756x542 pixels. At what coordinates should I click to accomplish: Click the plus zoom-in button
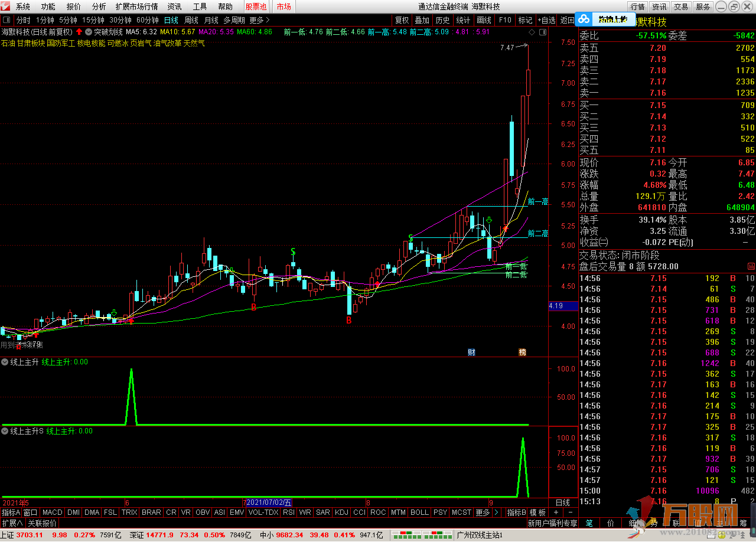point(556,512)
